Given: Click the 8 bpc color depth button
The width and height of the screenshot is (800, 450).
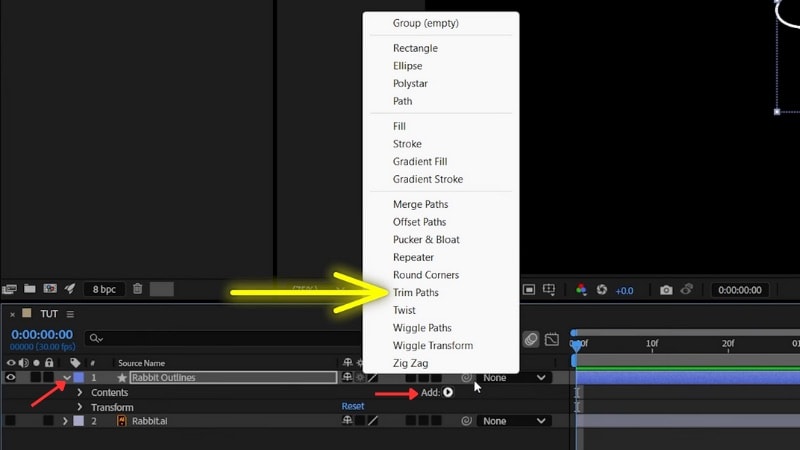Looking at the screenshot, I should coord(104,289).
